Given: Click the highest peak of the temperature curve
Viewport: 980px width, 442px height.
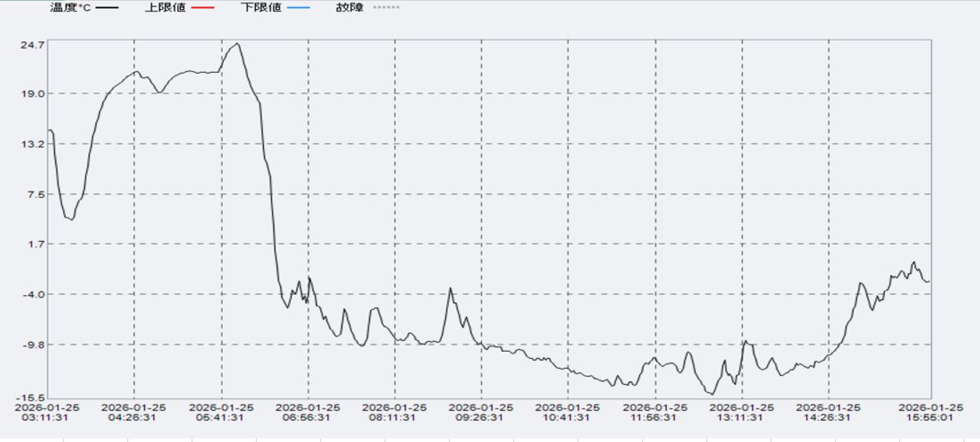Looking at the screenshot, I should [237, 43].
